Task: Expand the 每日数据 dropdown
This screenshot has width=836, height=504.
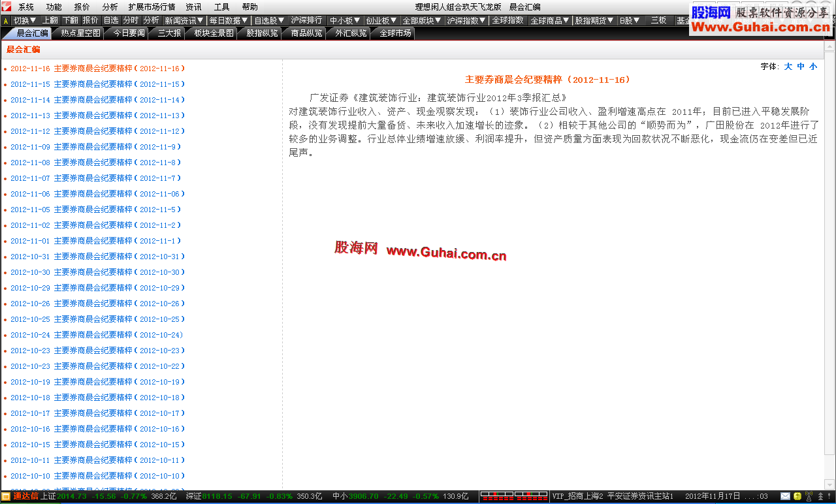Action: click(229, 20)
